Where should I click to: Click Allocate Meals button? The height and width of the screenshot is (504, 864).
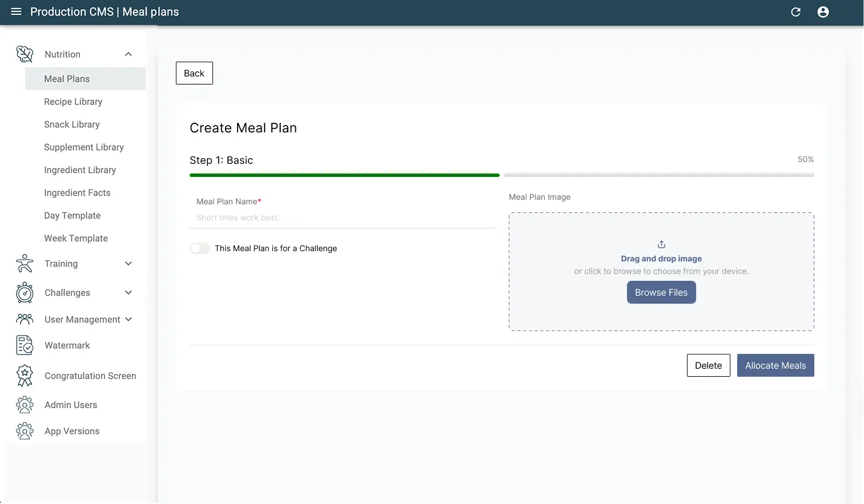click(775, 365)
